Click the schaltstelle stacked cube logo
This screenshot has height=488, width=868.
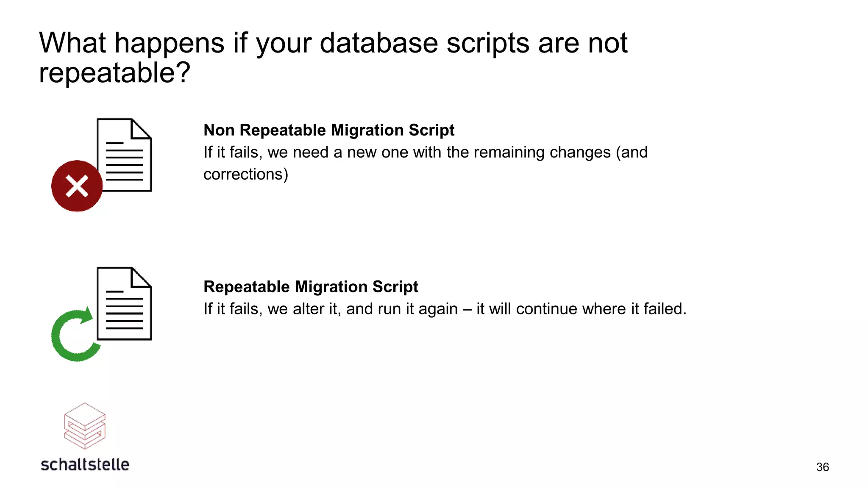coord(85,426)
